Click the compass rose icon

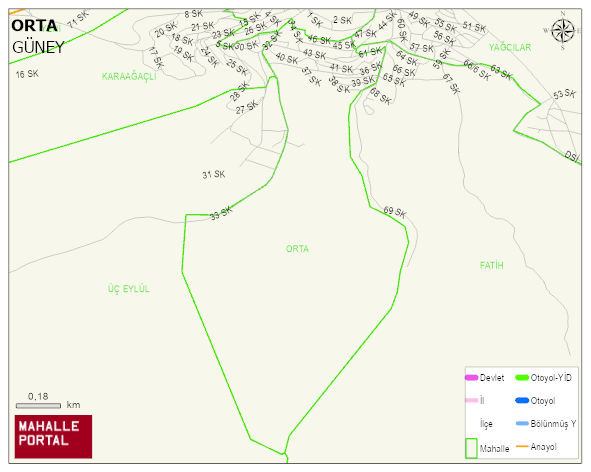click(x=562, y=31)
